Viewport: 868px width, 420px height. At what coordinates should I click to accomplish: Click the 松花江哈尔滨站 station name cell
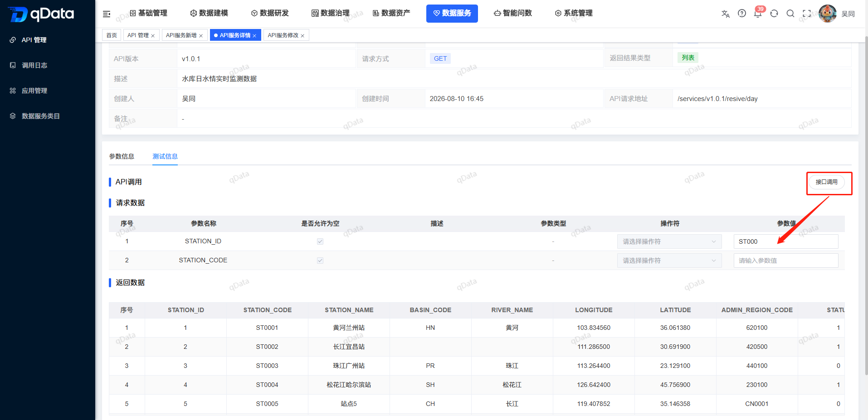coord(349,385)
